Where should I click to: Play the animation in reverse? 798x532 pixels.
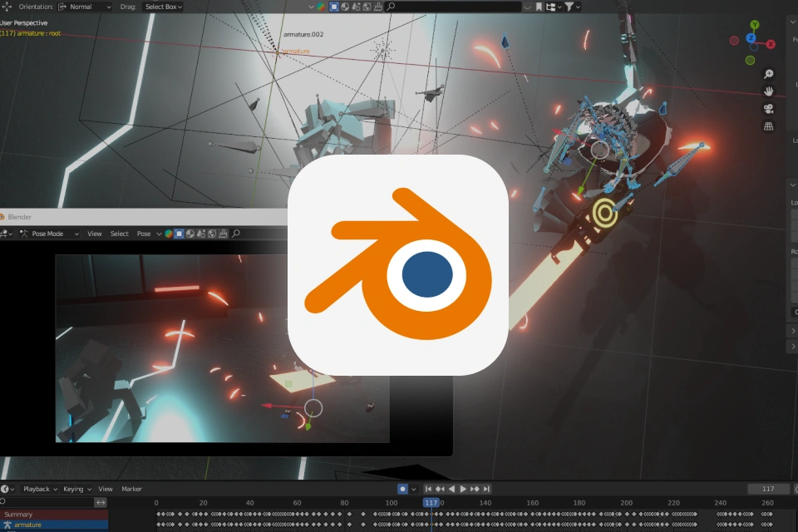pyautogui.click(x=451, y=489)
